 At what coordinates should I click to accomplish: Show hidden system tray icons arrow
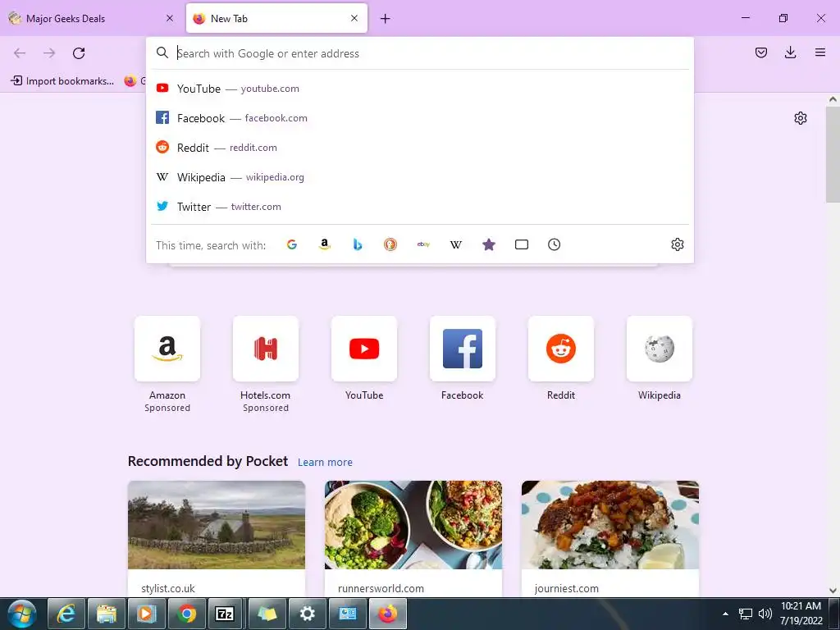click(725, 614)
